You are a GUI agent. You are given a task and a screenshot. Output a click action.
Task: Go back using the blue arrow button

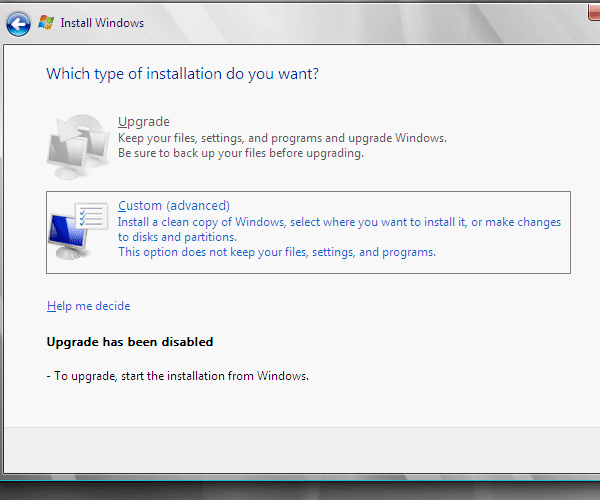click(18, 24)
